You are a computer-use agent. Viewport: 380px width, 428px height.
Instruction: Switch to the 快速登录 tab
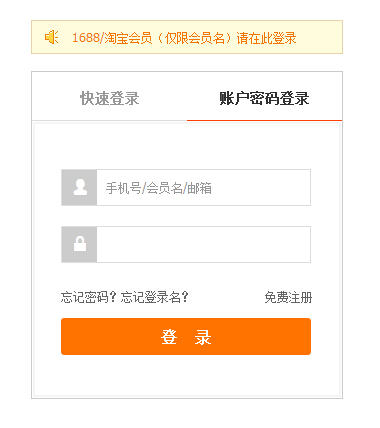point(109,98)
